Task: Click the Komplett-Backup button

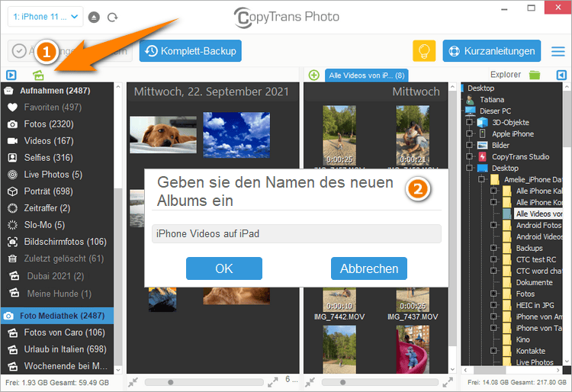Action: pyautogui.click(x=191, y=50)
